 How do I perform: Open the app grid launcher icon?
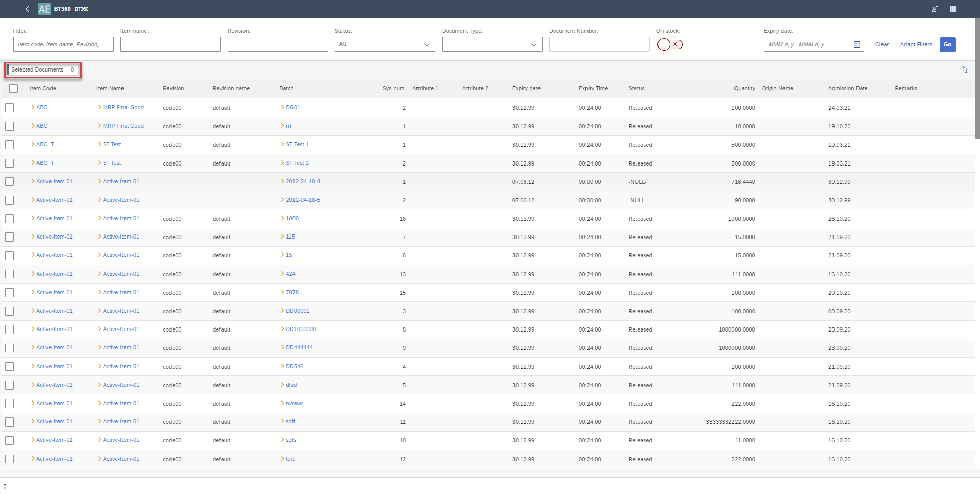(952, 9)
